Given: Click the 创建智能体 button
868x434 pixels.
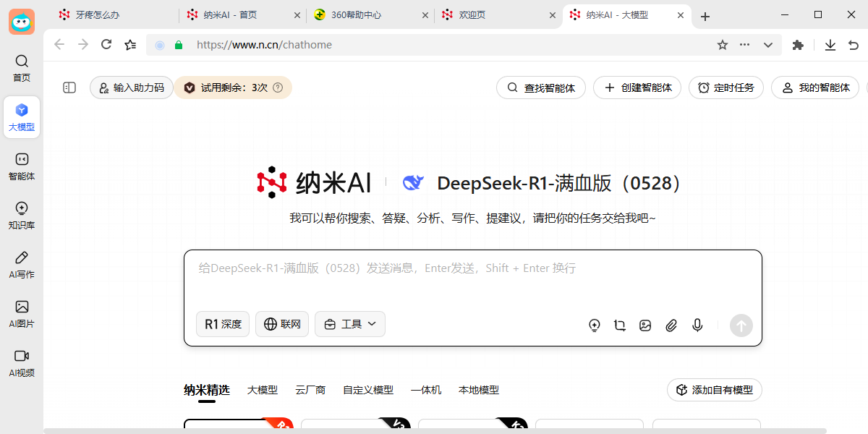Looking at the screenshot, I should (637, 88).
